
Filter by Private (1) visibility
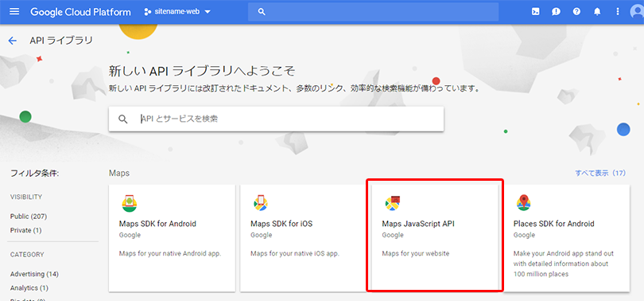click(x=26, y=230)
